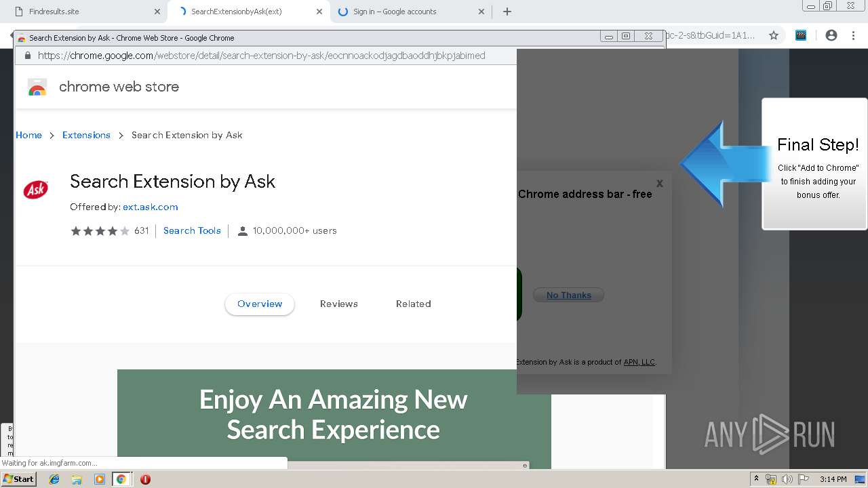868x488 pixels.
Task: Open the Search Tools category link
Action: coord(192,230)
